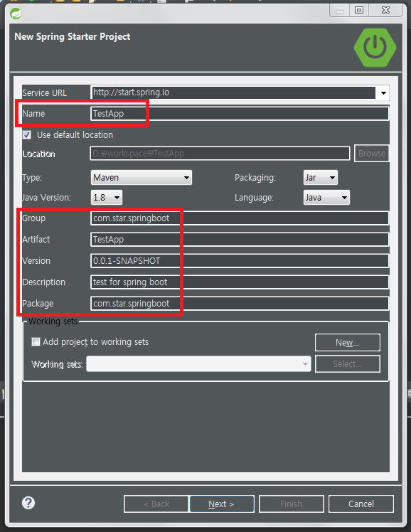
Task: Minimize the dialog window
Action: tap(339, 10)
